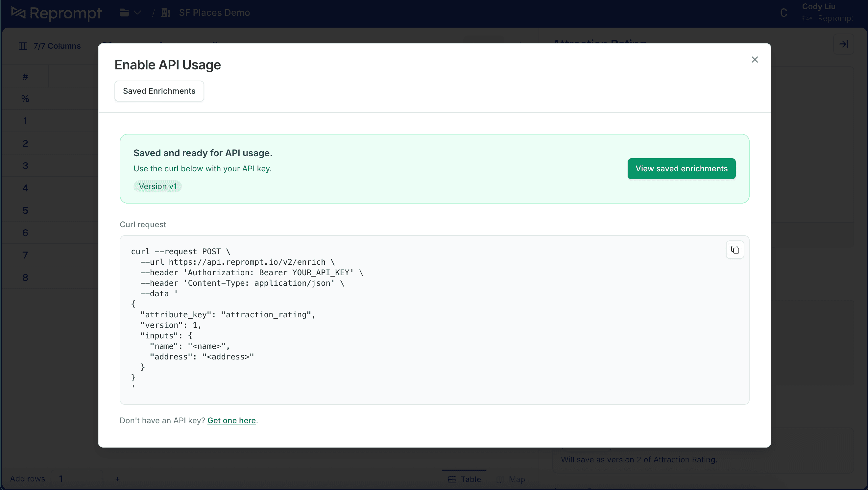Click the building icon beside SF Places Demo
The height and width of the screenshot is (490, 868).
click(x=165, y=12)
